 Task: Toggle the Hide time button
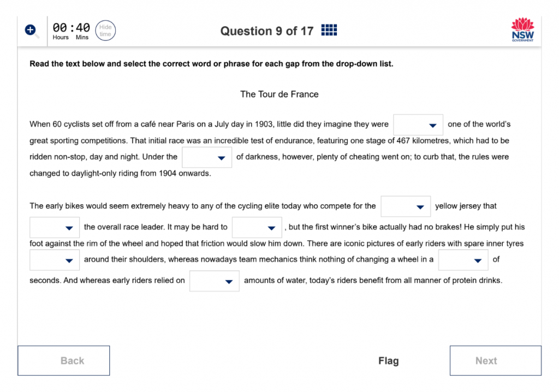105,31
